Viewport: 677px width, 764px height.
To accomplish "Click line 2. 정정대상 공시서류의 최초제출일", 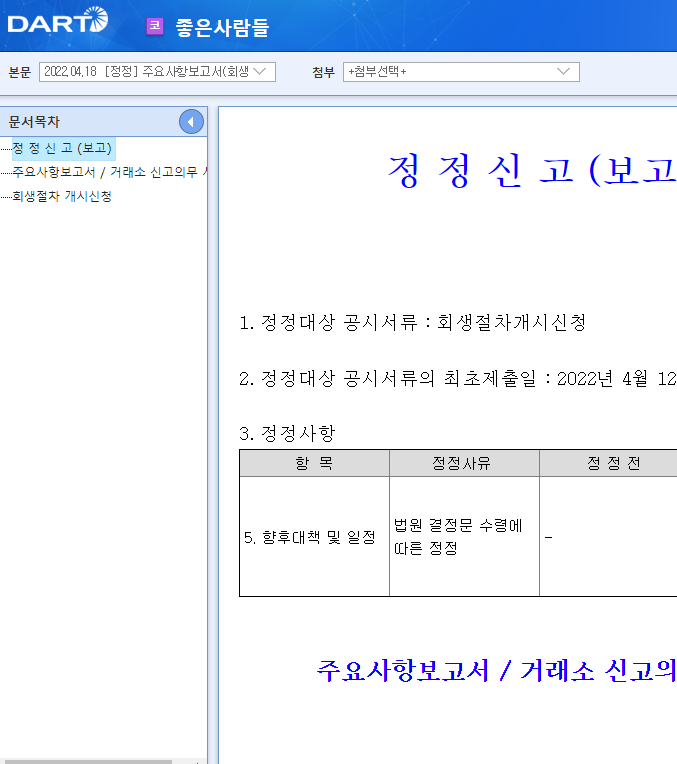I will click(458, 378).
